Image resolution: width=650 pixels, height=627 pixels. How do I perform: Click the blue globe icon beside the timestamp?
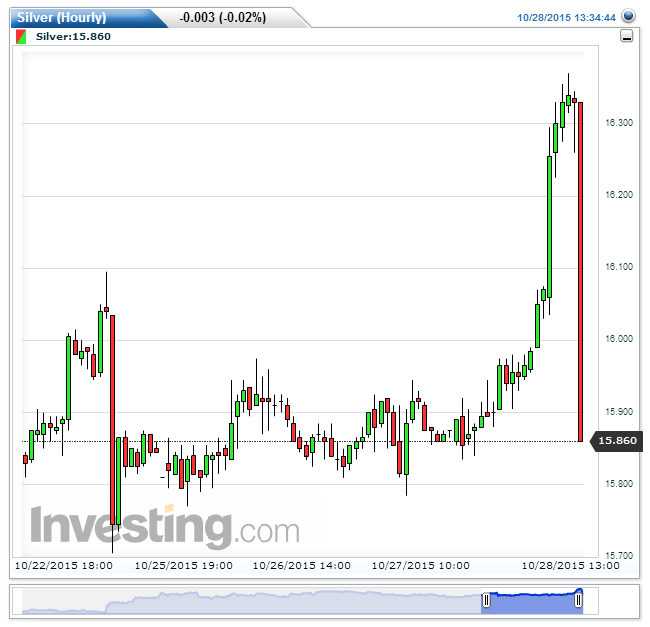[628, 16]
